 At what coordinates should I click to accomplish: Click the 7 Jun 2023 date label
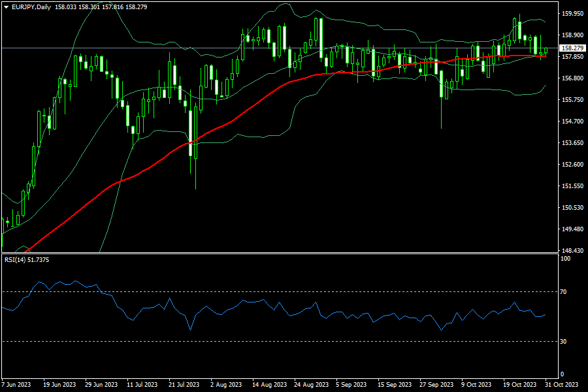16,385
